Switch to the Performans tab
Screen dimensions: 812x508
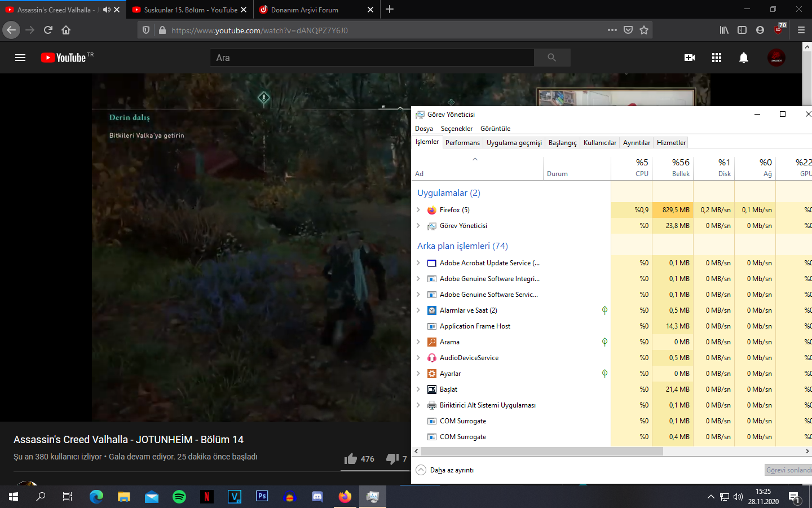[x=462, y=143]
